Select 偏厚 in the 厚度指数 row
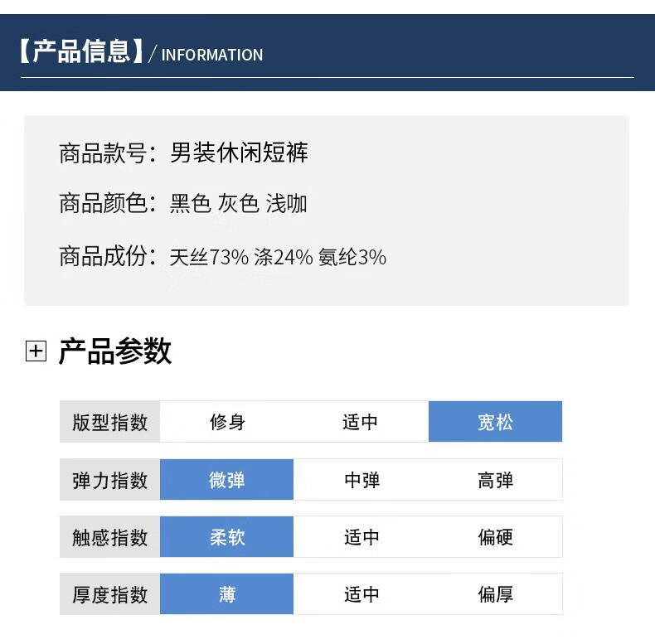This screenshot has width=655, height=644. coord(496,594)
